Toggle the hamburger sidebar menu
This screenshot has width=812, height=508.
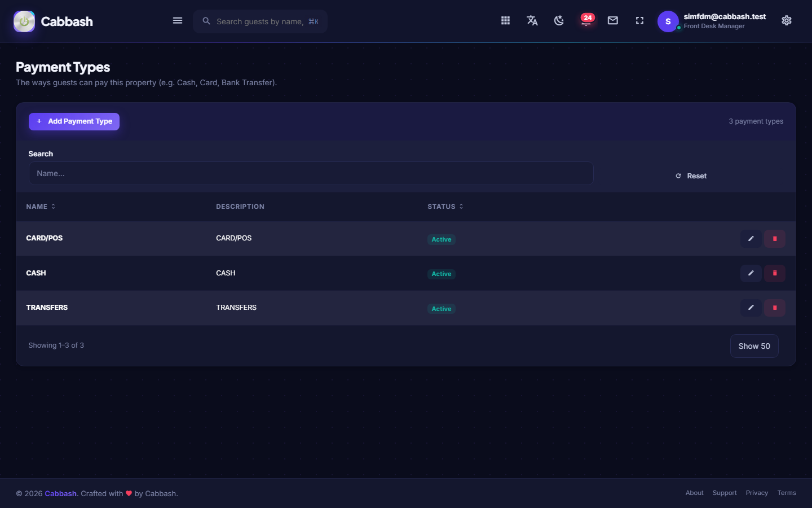pos(178,21)
